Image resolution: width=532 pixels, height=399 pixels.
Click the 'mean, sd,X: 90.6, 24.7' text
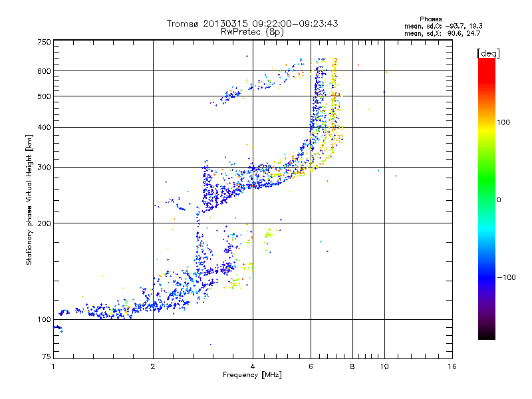click(442, 33)
